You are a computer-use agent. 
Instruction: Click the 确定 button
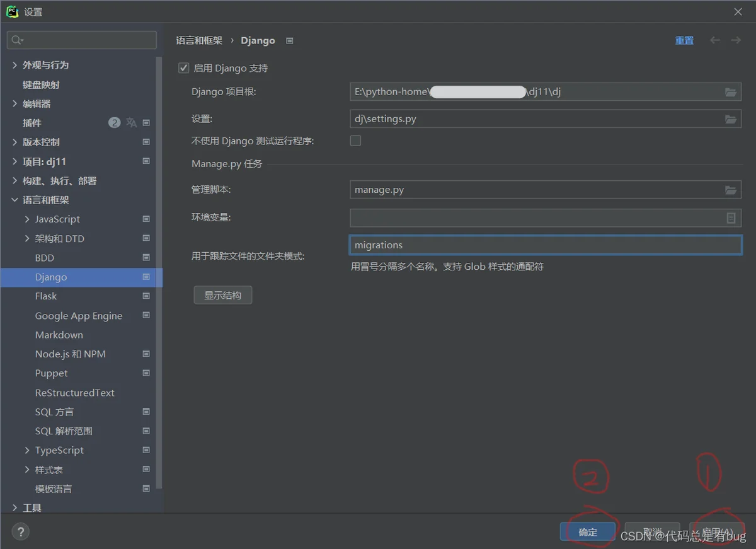[588, 532]
